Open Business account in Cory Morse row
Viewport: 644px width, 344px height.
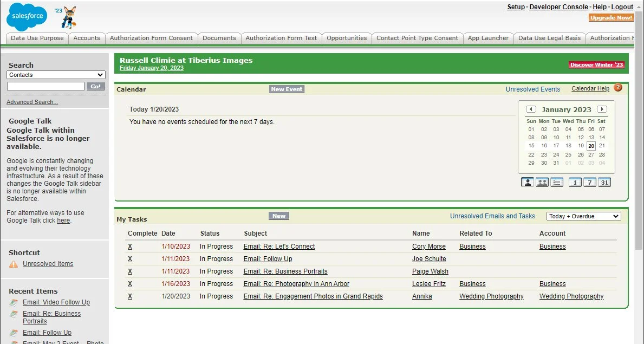click(x=552, y=246)
